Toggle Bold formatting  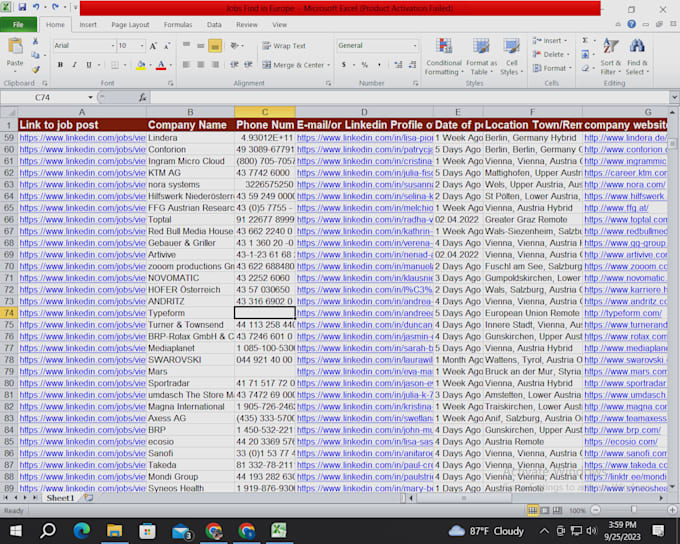60,65
